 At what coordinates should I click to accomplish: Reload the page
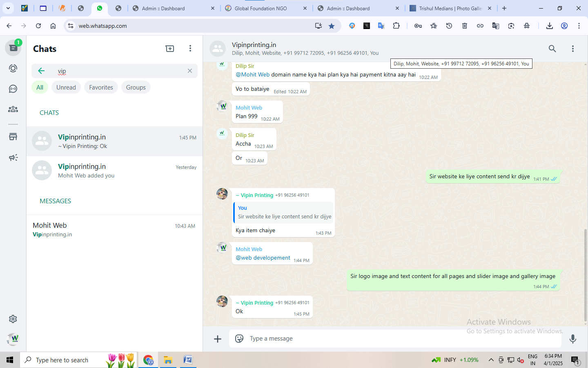coord(38,26)
